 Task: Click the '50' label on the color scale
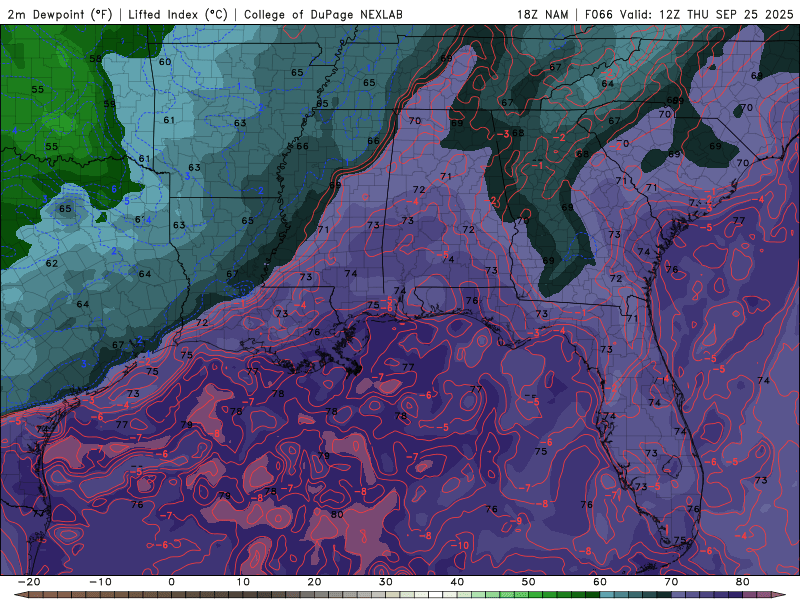pyautogui.click(x=529, y=582)
